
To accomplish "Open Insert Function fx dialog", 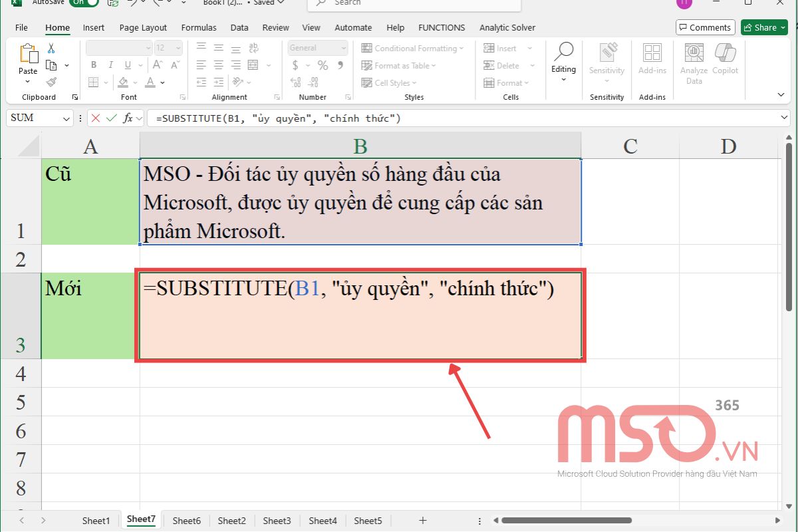I will (x=128, y=118).
